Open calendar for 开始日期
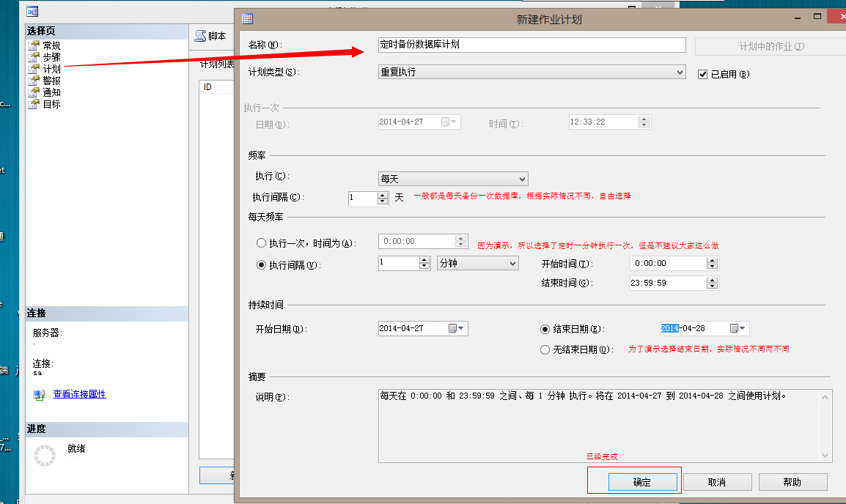 point(457,328)
